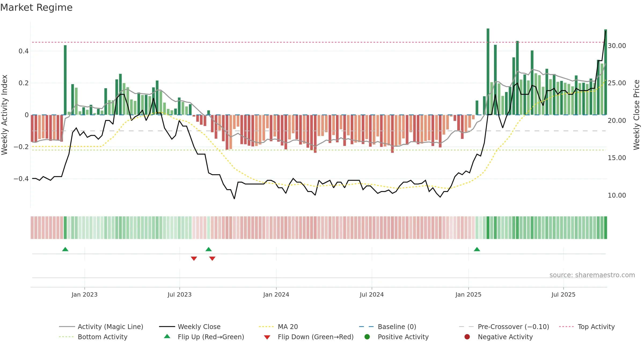Click the Jul 2025 axis label
Image resolution: width=644 pixels, height=362 pixels.
[x=563, y=294]
